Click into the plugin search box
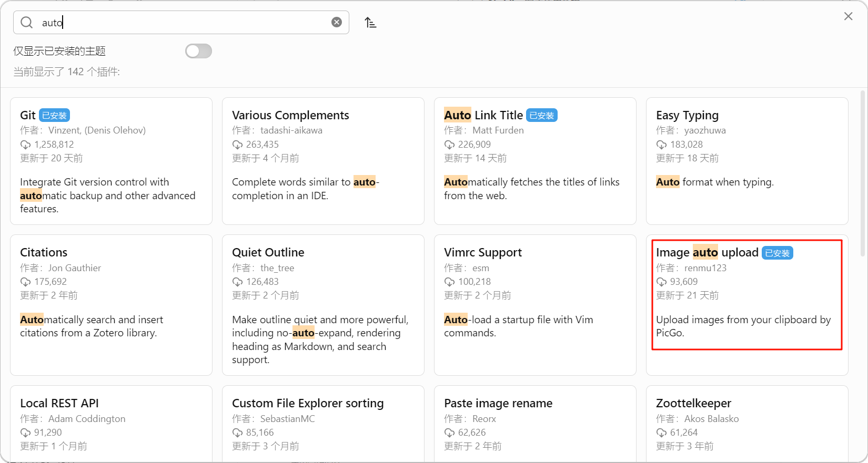This screenshot has height=463, width=868. (x=184, y=23)
